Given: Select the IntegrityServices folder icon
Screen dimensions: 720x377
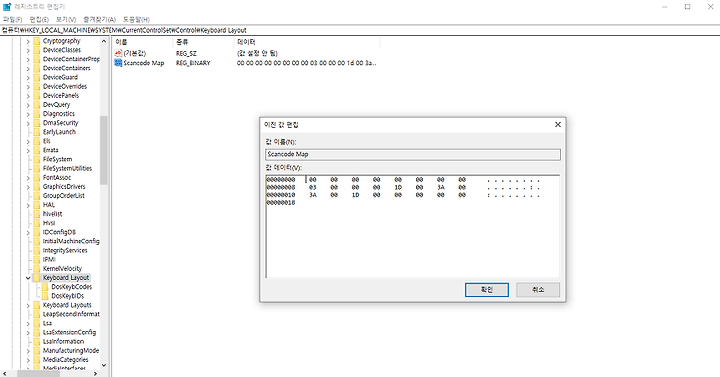Looking at the screenshot, I should pyautogui.click(x=37, y=250).
